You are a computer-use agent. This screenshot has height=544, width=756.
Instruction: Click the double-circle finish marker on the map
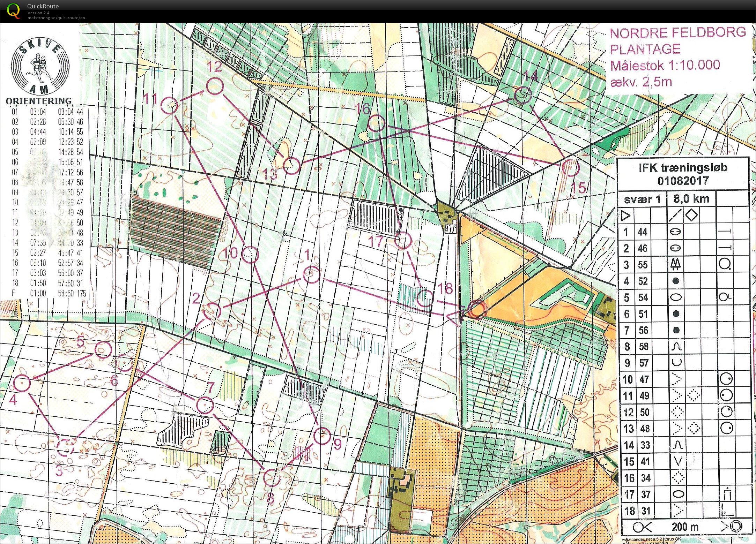476,309
